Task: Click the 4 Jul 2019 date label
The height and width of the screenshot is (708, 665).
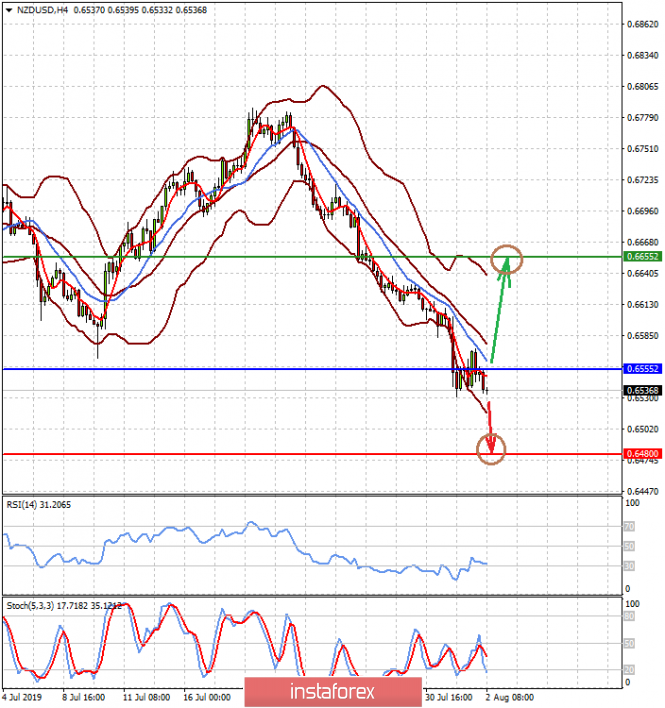Action: 22,697
